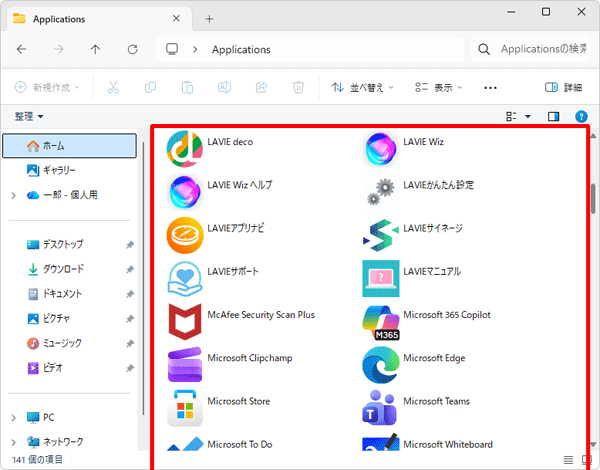Select the Microsoft Store icon
The width and height of the screenshot is (600, 470).
click(184, 408)
